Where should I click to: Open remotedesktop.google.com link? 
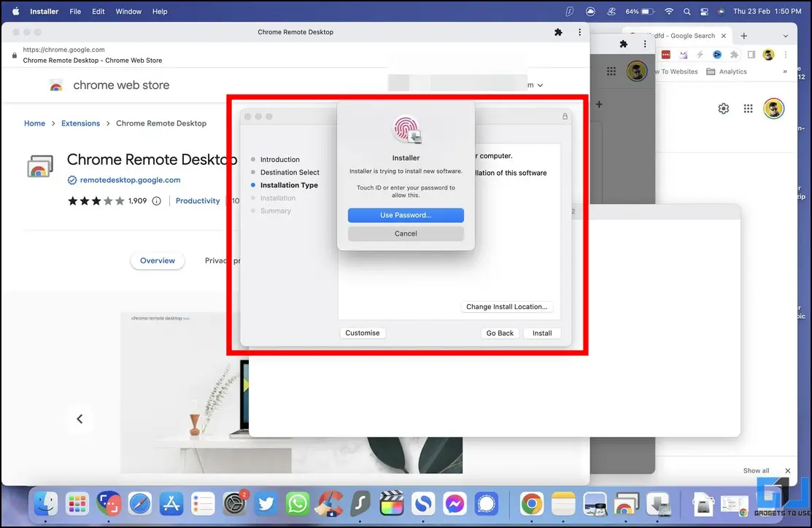130,180
